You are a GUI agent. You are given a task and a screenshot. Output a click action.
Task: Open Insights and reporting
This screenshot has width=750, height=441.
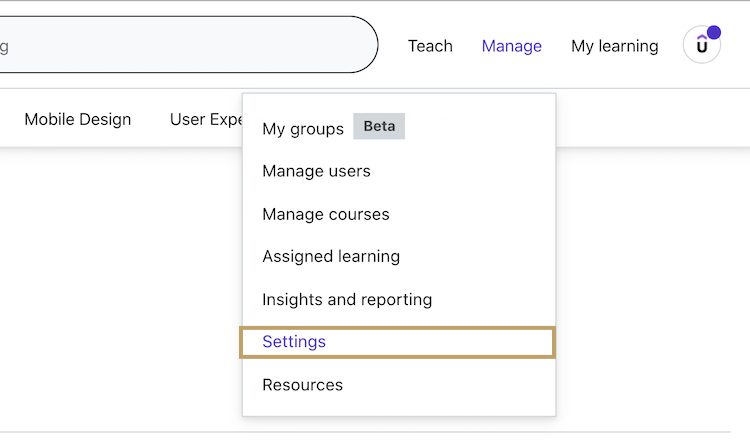pos(347,299)
